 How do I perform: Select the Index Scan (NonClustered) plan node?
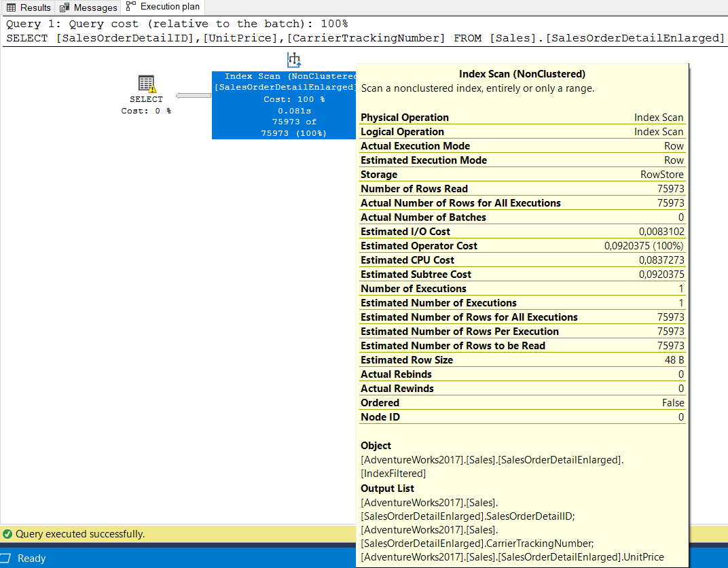tap(284, 105)
